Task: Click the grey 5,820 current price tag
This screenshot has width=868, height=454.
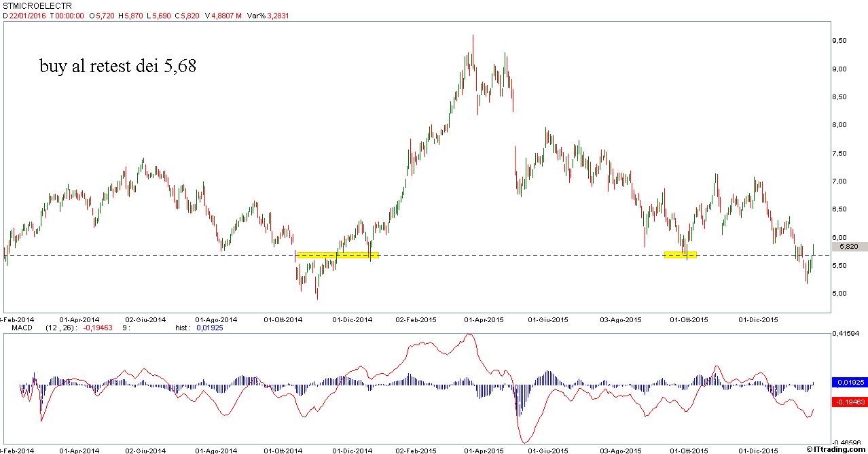Action: (851, 247)
